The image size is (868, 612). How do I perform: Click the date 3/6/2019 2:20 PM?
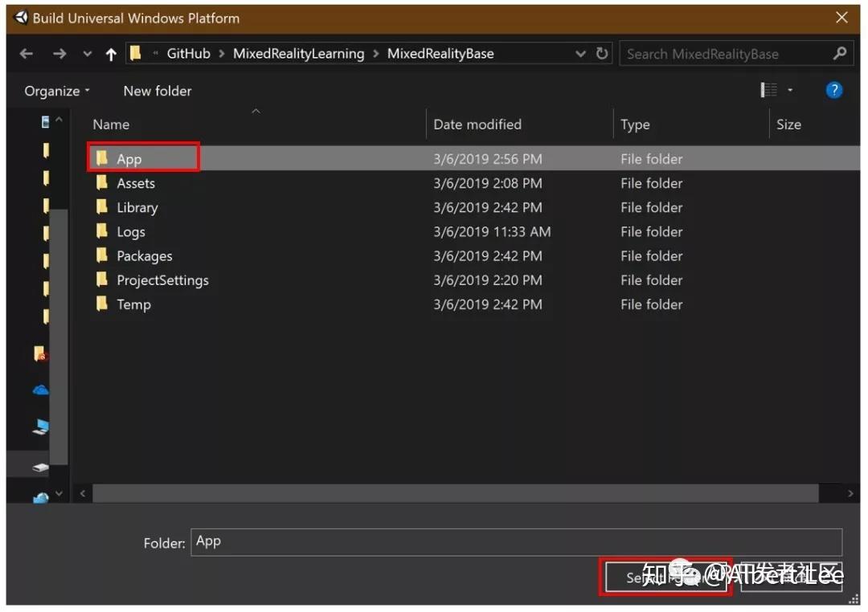(x=488, y=280)
